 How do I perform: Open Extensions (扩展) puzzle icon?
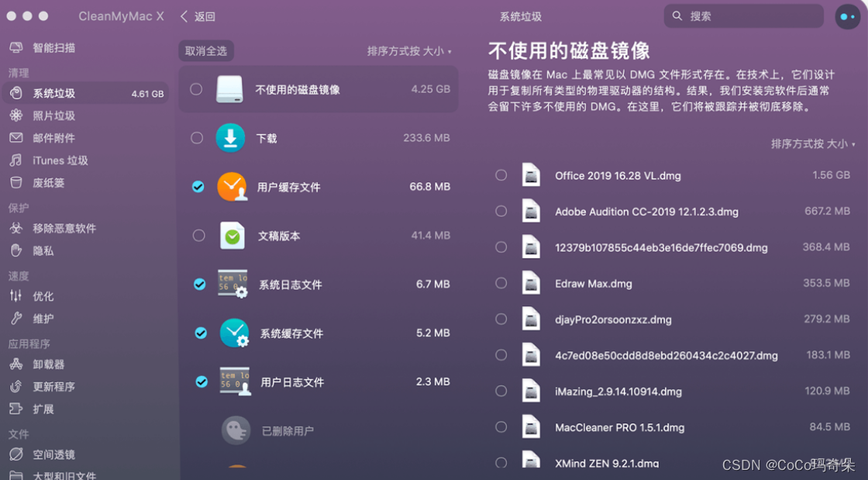16,409
